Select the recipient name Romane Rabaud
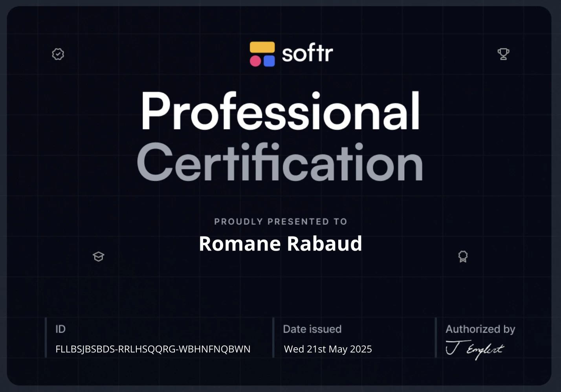Viewport: 561px width, 392px height. pos(280,244)
